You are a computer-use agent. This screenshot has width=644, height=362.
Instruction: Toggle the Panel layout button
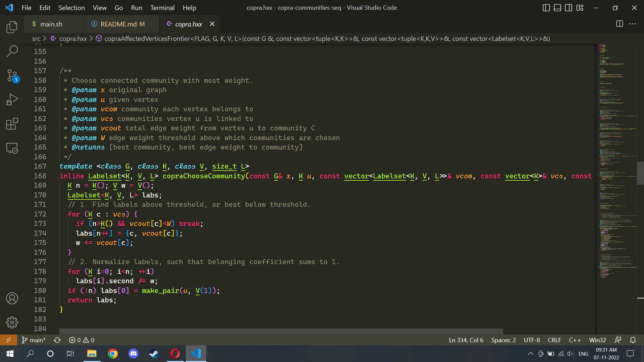pos(557,8)
